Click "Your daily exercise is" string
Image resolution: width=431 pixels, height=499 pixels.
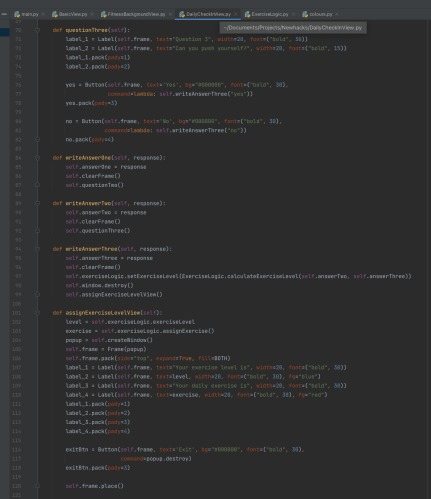[x=211, y=386]
